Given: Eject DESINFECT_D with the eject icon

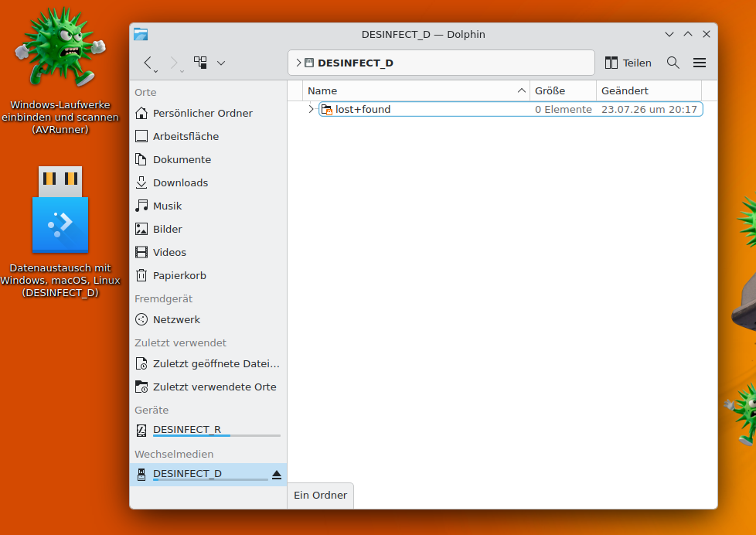Looking at the screenshot, I should click(276, 475).
